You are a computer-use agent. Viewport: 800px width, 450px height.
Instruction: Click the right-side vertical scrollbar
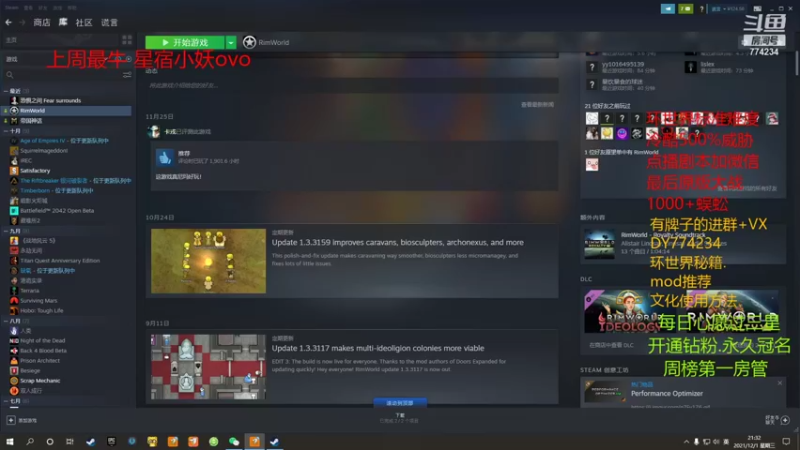(796, 64)
